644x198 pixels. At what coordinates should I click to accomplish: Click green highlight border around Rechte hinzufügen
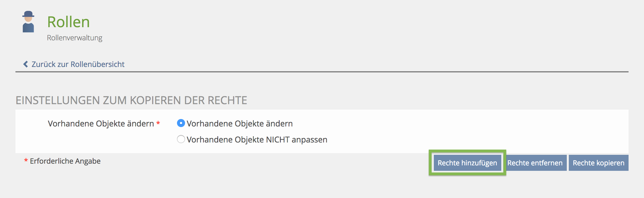click(x=467, y=151)
